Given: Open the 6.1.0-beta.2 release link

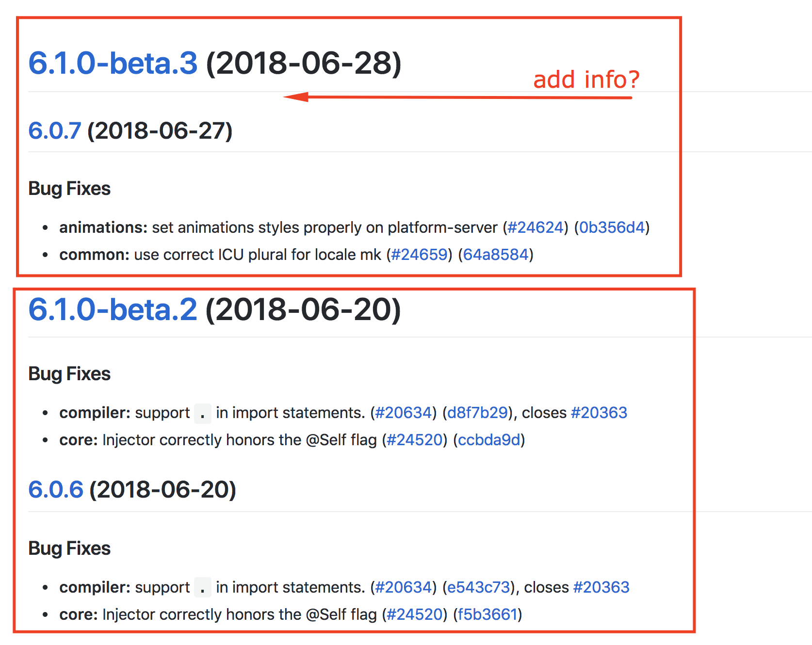Looking at the screenshot, I should click(112, 310).
